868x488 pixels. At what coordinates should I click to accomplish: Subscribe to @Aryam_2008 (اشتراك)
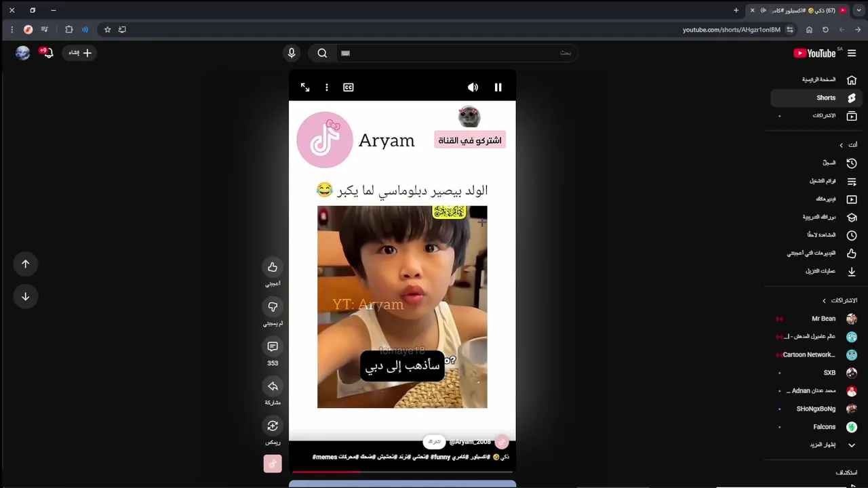[x=435, y=442]
